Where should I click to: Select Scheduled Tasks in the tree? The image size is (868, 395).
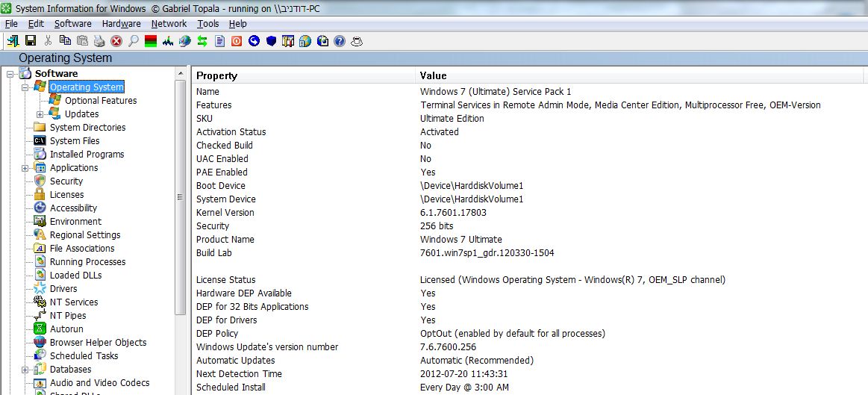[84, 356]
